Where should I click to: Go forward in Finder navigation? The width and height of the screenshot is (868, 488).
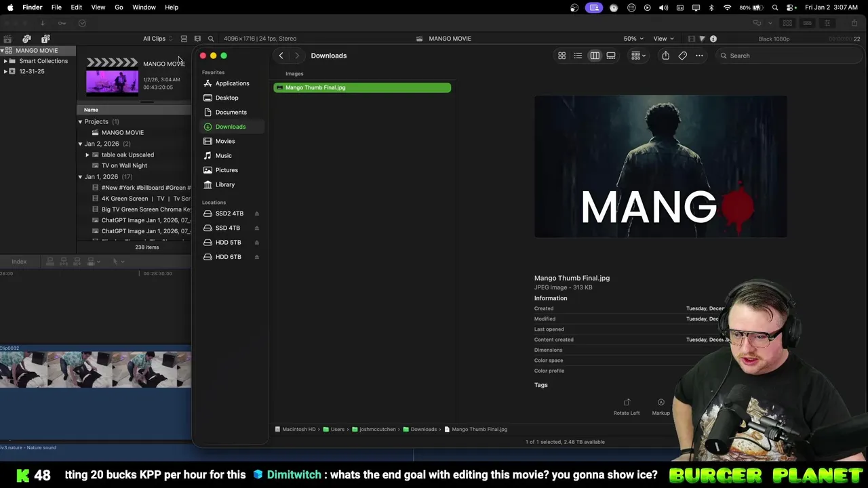(x=296, y=56)
